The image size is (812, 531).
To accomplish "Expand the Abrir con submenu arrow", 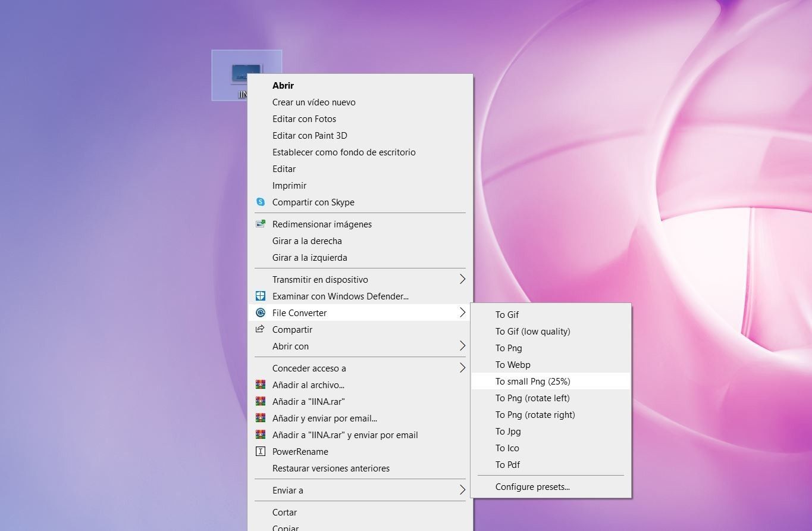I will point(462,346).
